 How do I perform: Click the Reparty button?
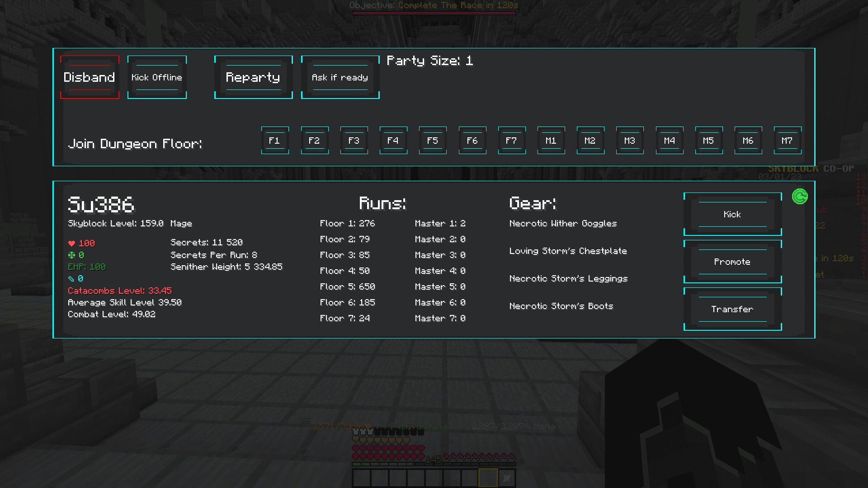pos(253,77)
